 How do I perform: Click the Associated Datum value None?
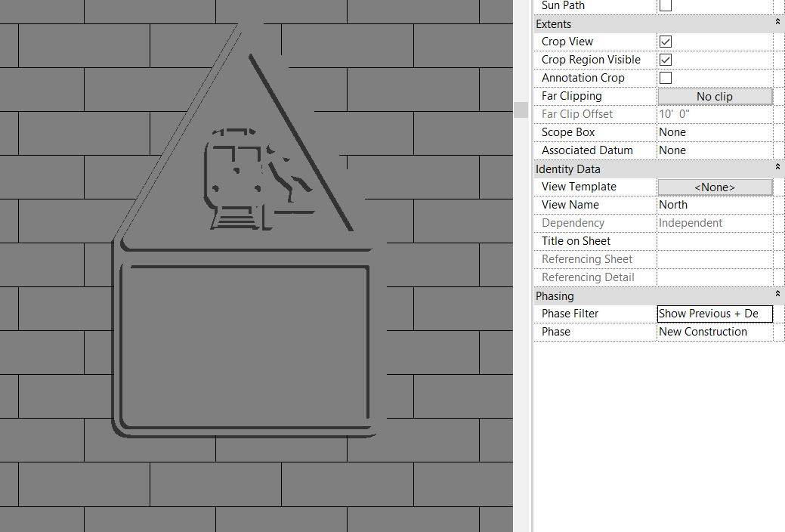pyautogui.click(x=714, y=150)
